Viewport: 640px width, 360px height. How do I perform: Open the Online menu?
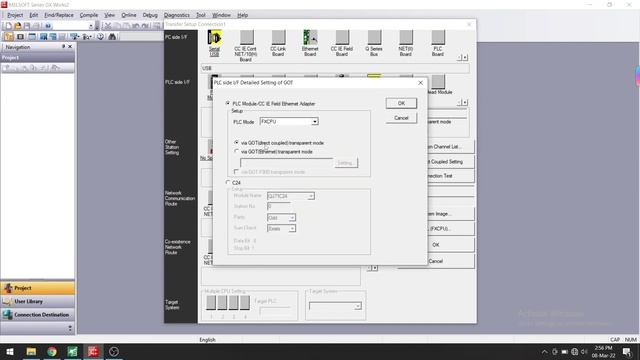pos(129,15)
